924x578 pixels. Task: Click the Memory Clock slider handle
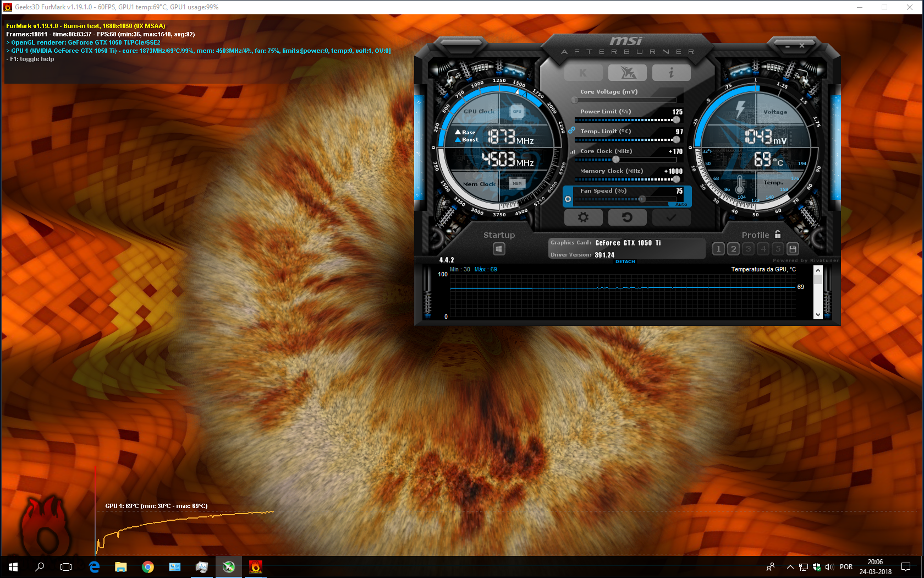pyautogui.click(x=676, y=179)
